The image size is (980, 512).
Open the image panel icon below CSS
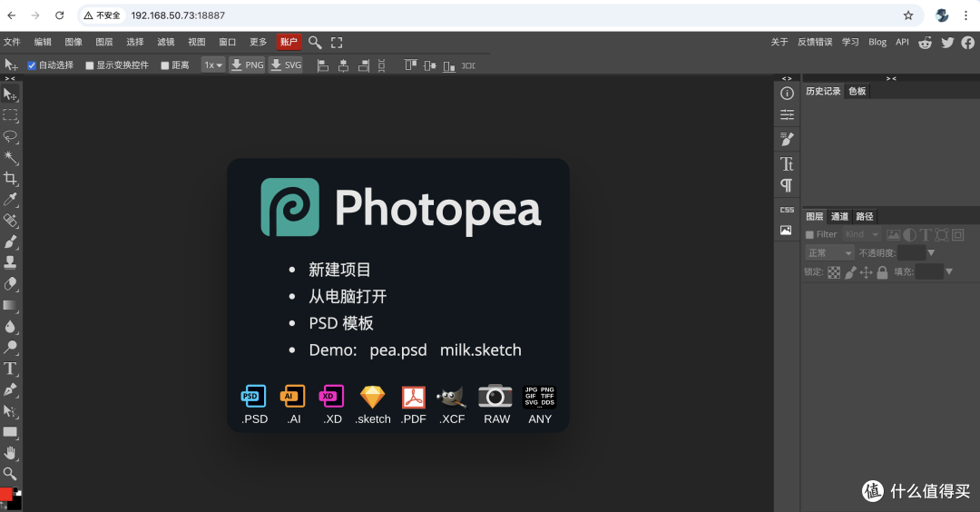(x=786, y=230)
